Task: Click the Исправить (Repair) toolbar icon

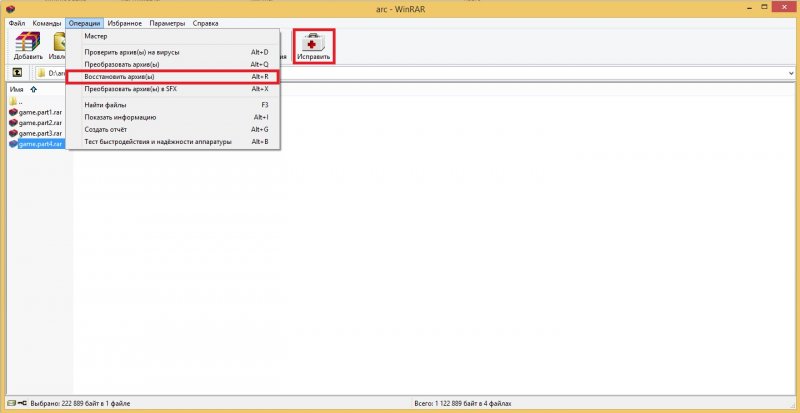Action: pos(313,45)
